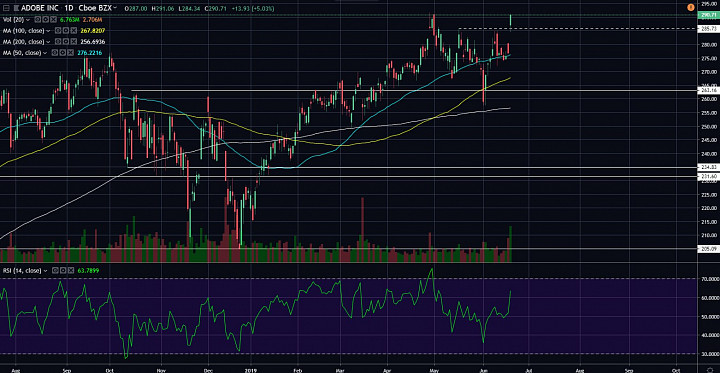Click the high value H291.06 in header
This screenshot has height=373, width=720.
(163, 8)
